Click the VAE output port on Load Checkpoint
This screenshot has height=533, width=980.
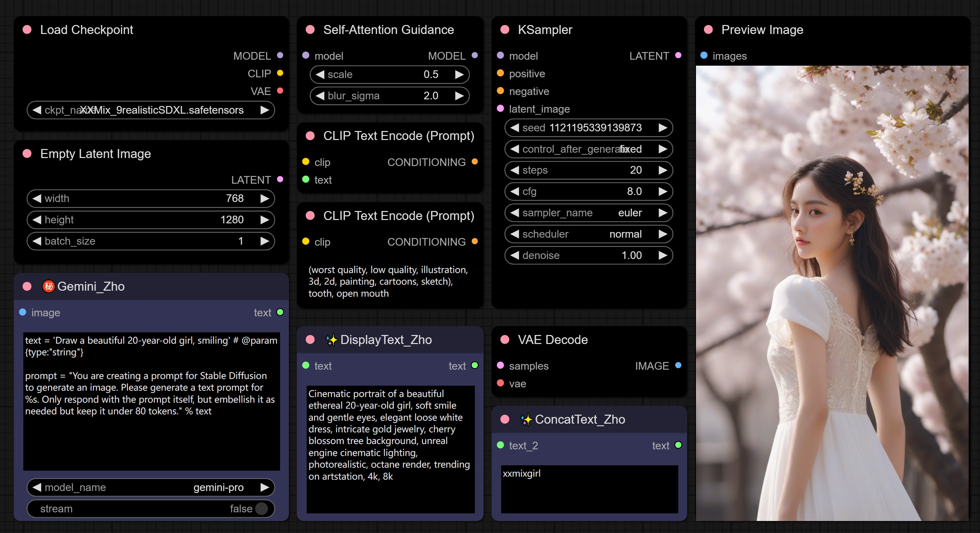pos(280,91)
